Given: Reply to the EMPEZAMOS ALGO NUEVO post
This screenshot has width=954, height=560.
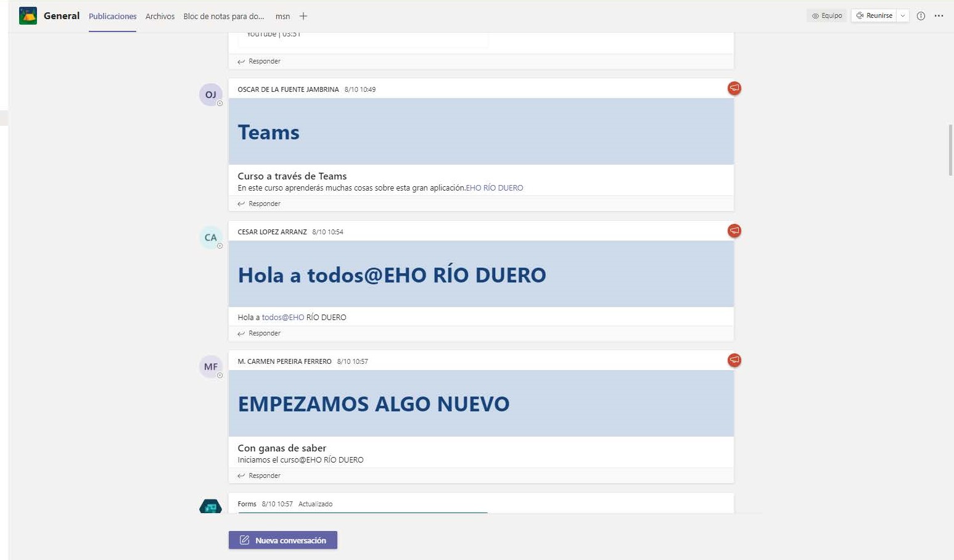Looking at the screenshot, I should (x=259, y=476).
